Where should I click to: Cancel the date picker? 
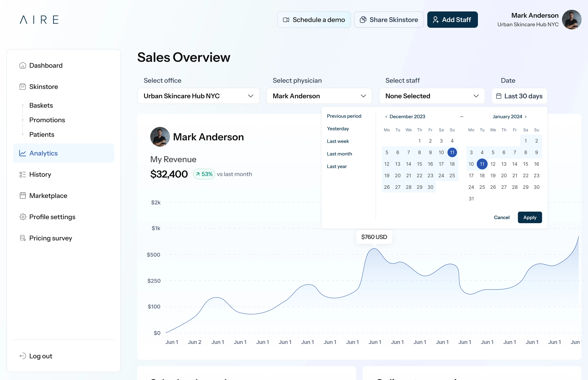point(502,217)
